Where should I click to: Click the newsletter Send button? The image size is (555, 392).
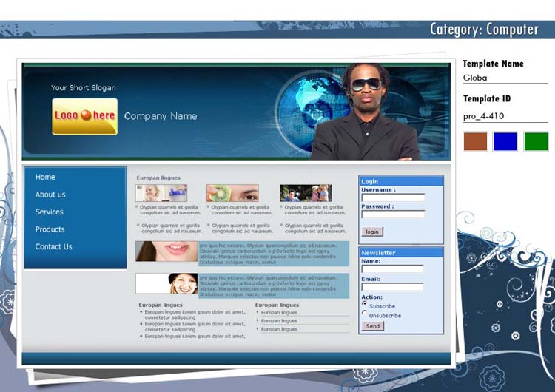[x=372, y=326]
